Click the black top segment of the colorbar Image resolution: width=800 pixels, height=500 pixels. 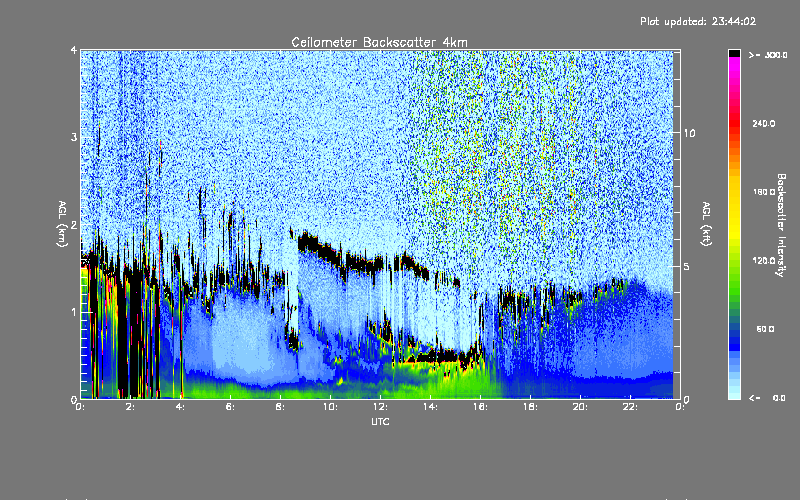click(x=734, y=53)
